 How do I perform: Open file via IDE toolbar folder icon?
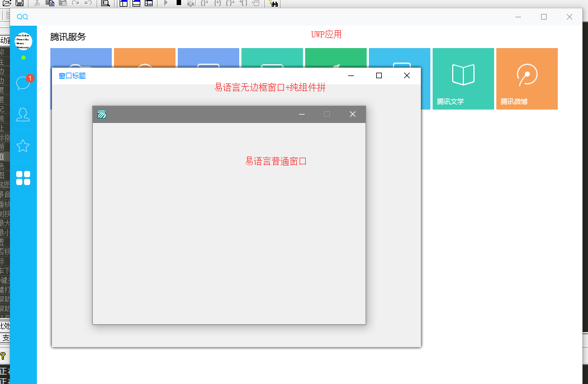click(7, 3)
